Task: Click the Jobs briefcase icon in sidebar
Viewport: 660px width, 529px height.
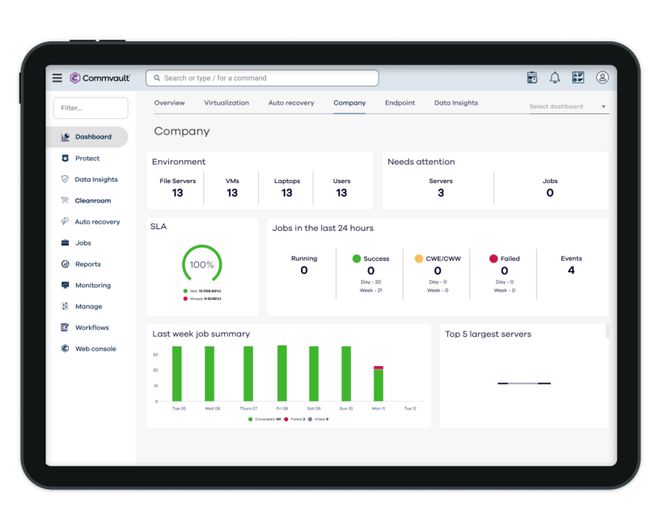Action: pos(65,243)
